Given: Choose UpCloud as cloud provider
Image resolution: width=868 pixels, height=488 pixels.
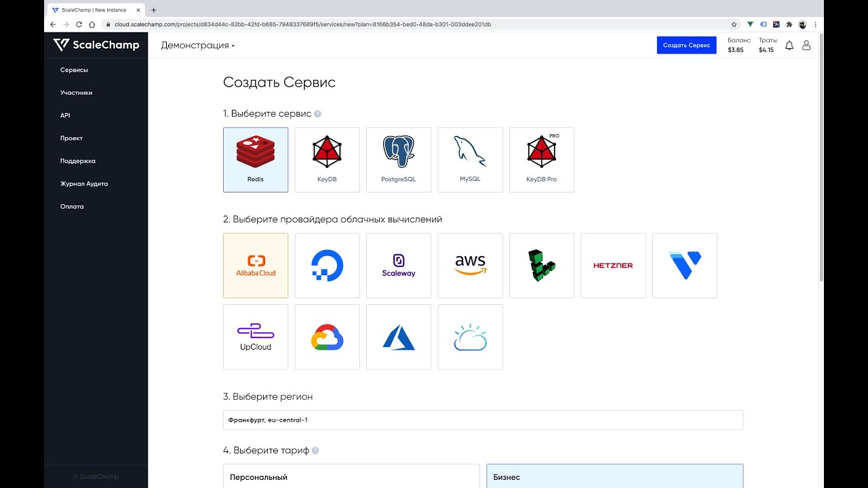Looking at the screenshot, I should tap(256, 337).
